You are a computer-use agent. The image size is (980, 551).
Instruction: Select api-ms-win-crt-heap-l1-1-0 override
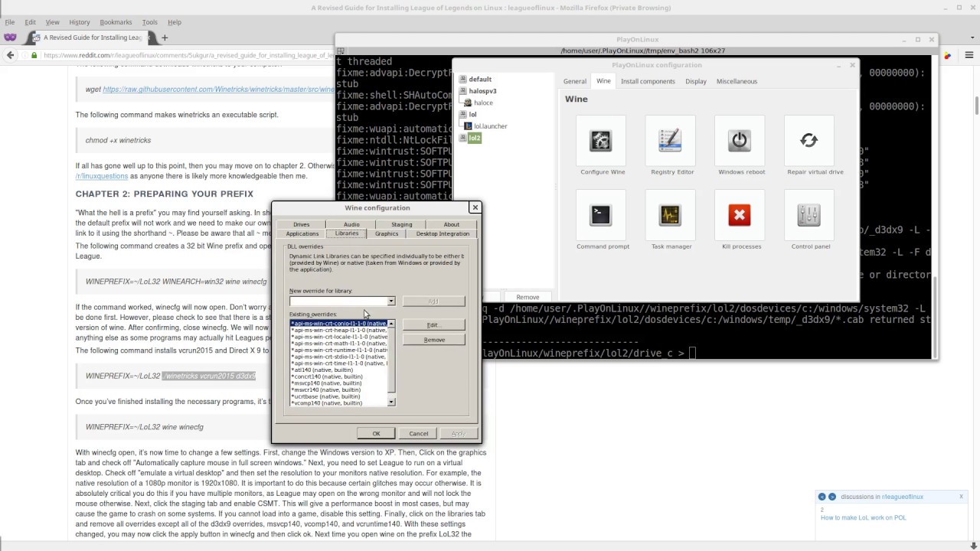tap(338, 331)
